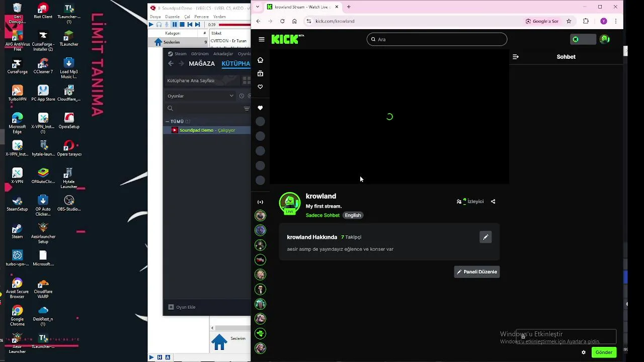Viewport: 644px width, 362px height.
Task: Open the Dosya menu in Soundpad
Action: click(155, 17)
